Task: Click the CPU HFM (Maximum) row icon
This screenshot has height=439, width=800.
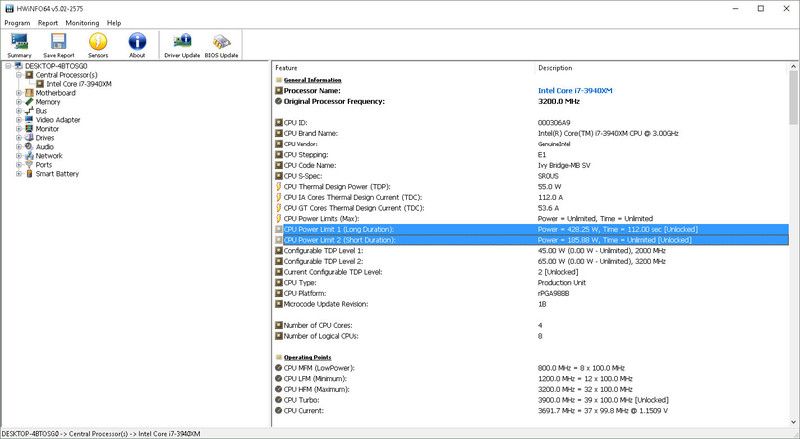Action: click(279, 389)
